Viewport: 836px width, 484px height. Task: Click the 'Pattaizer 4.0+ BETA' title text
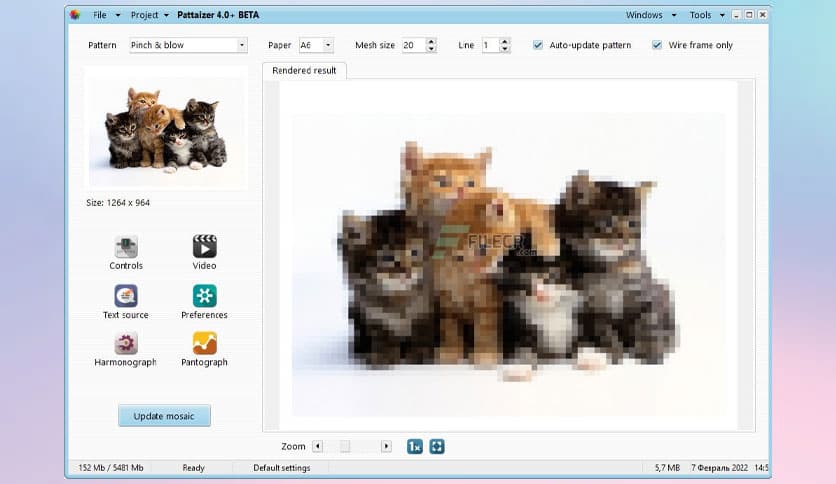pyautogui.click(x=218, y=15)
